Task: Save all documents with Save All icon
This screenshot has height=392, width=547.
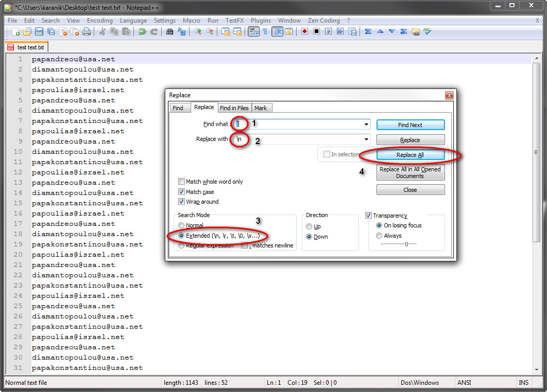Action: pyautogui.click(x=50, y=31)
